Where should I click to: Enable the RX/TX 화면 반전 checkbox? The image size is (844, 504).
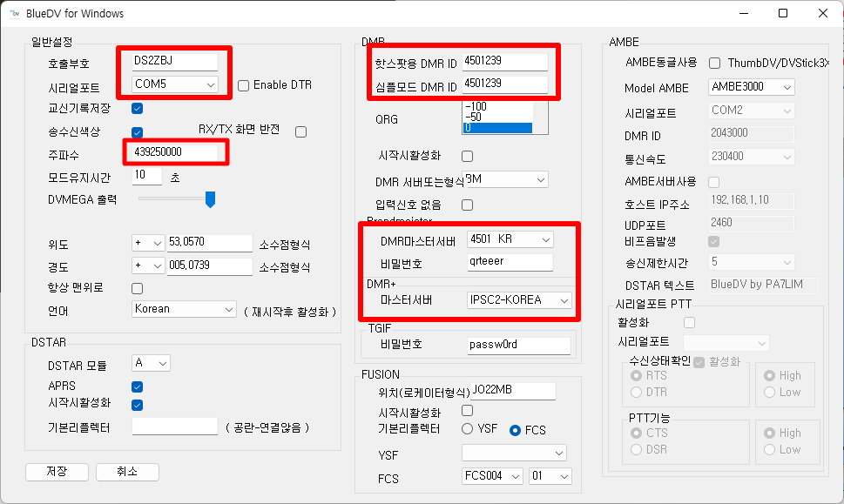point(300,131)
